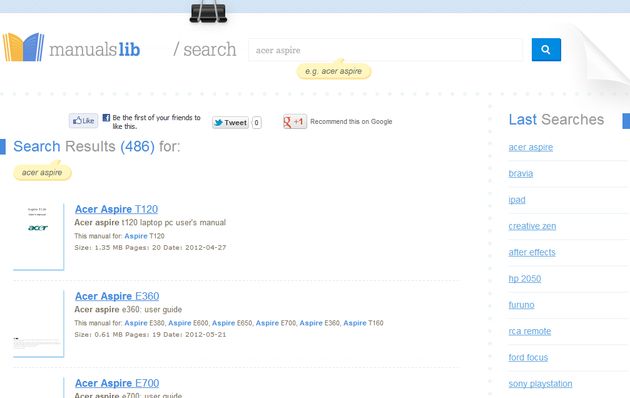Click the 'e.g. acer aspire' hint bubble
The width and height of the screenshot is (630, 398).
point(333,71)
